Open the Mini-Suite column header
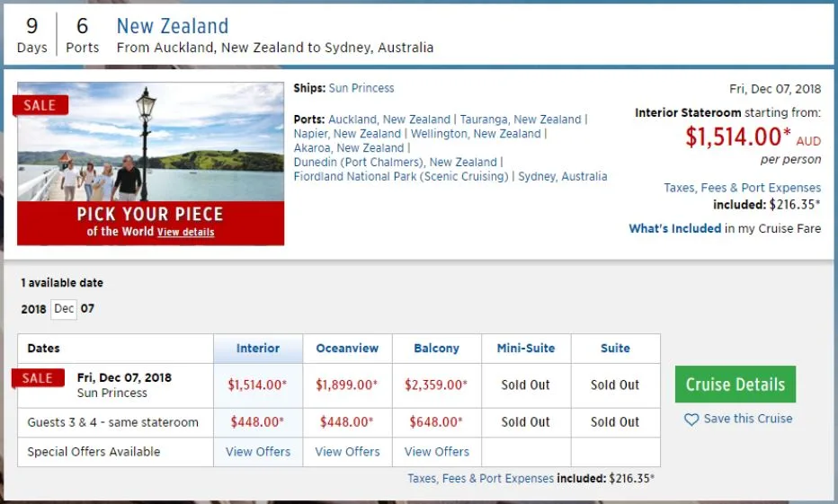Screen dimensions: 838x504 point(526,349)
